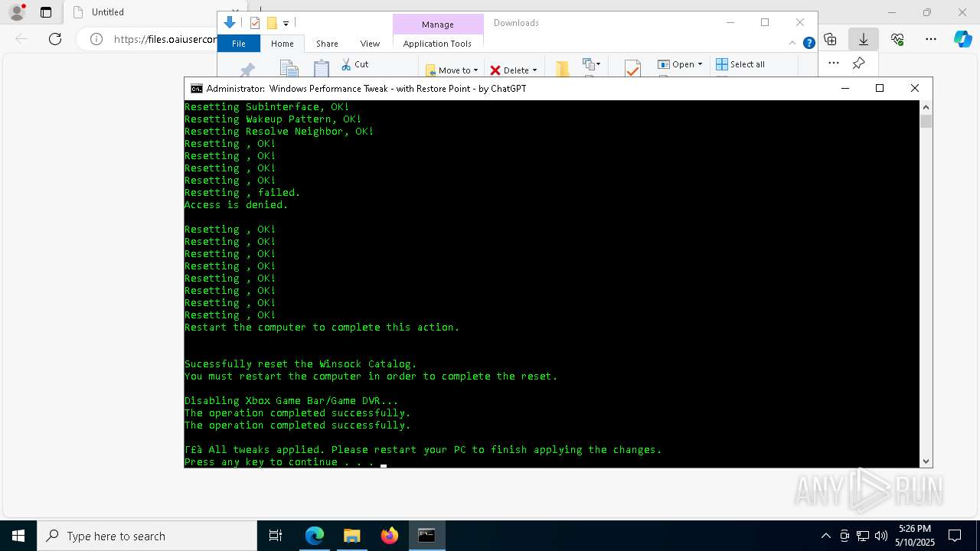Click the 'Resetting Resolve Neighbor, OK!' console line
The image size is (980, 551).
click(x=279, y=131)
